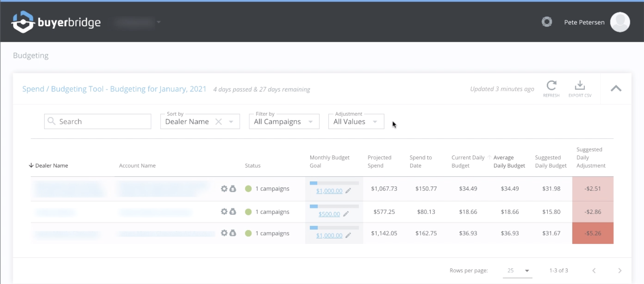Click the $1,000.00 budget link in third row

click(329, 236)
